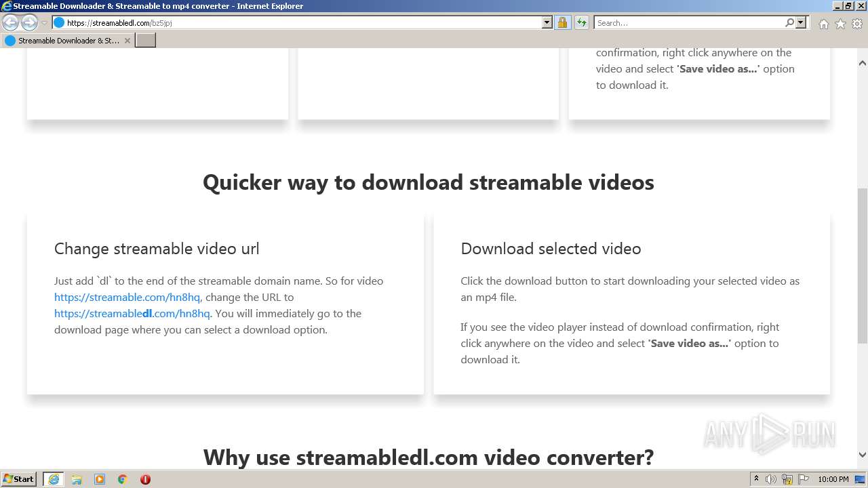Close the Streamable Downloader tab
The height and width of the screenshot is (488, 868).
click(x=127, y=41)
